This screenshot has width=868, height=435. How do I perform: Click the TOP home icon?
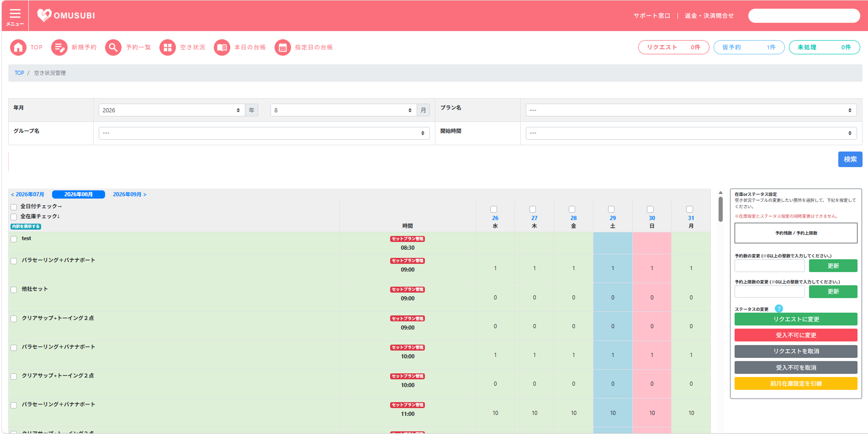point(18,47)
